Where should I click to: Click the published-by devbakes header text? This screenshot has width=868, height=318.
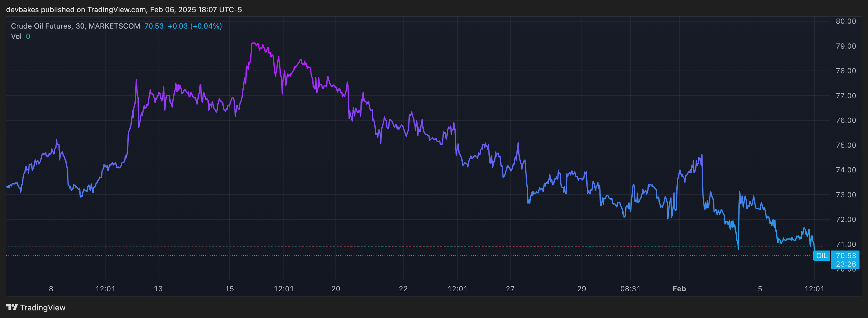coord(124,9)
